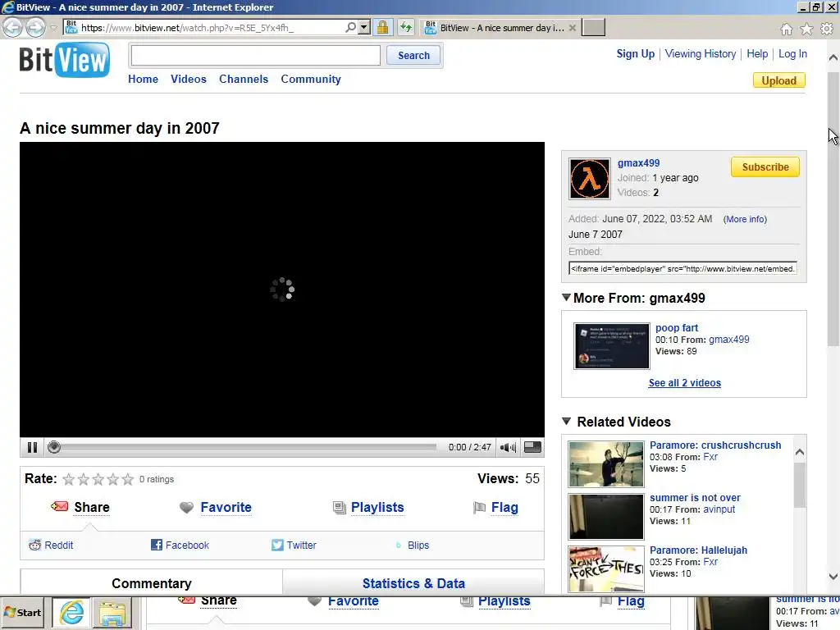840x630 pixels.
Task: Click See all 2 videos link
Action: 685,383
